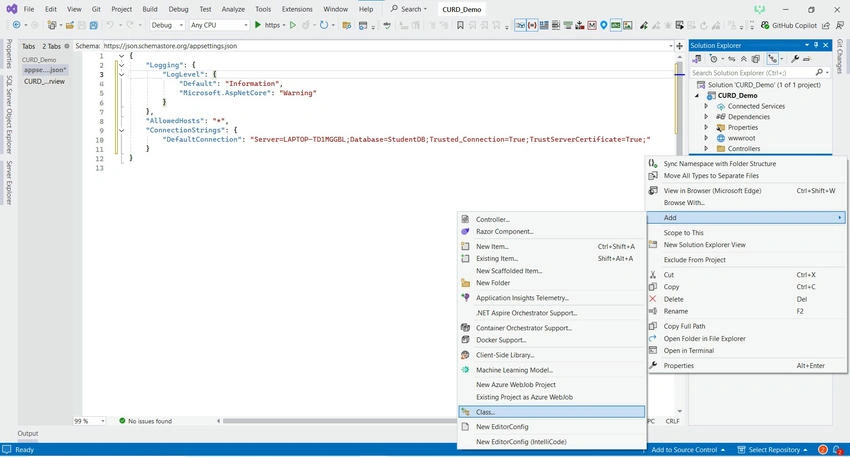Expand the Dependencies tree node

pos(706,117)
